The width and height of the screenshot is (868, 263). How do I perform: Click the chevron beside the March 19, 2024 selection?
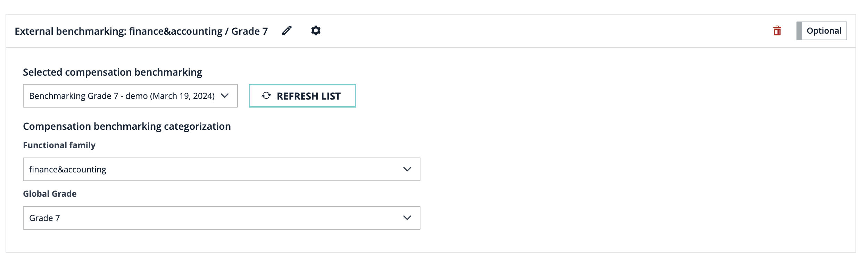[225, 96]
